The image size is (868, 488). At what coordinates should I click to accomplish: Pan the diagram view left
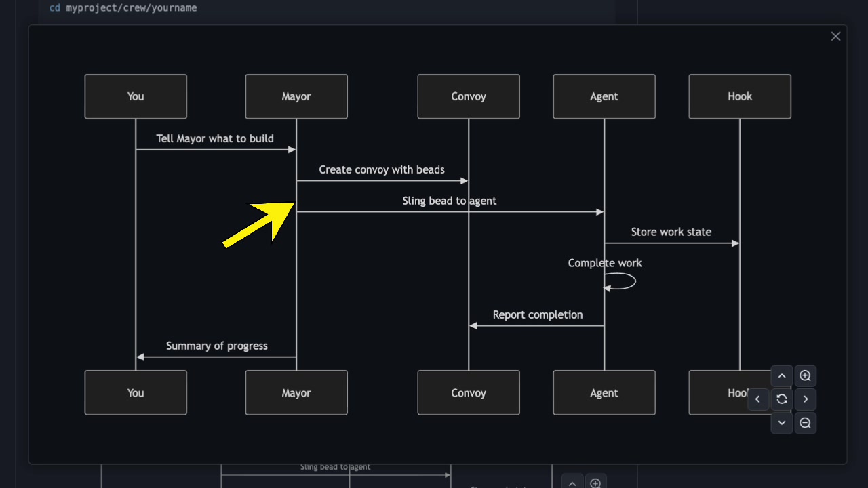[x=757, y=399]
